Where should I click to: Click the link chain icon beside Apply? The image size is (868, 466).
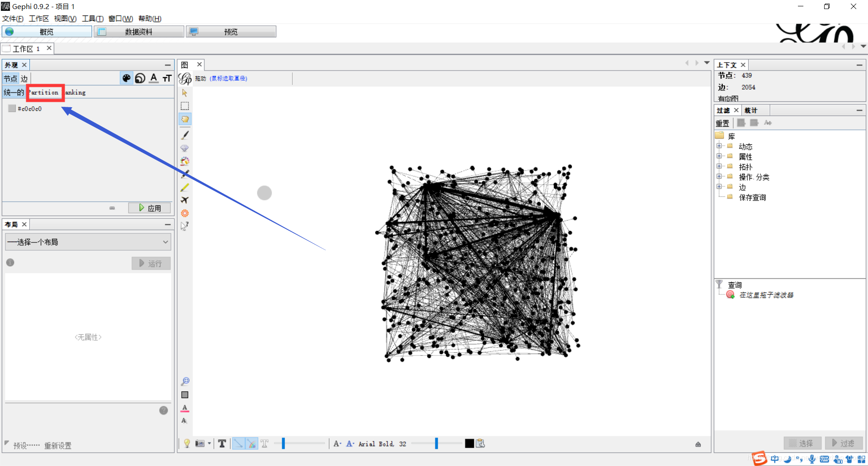click(x=112, y=208)
